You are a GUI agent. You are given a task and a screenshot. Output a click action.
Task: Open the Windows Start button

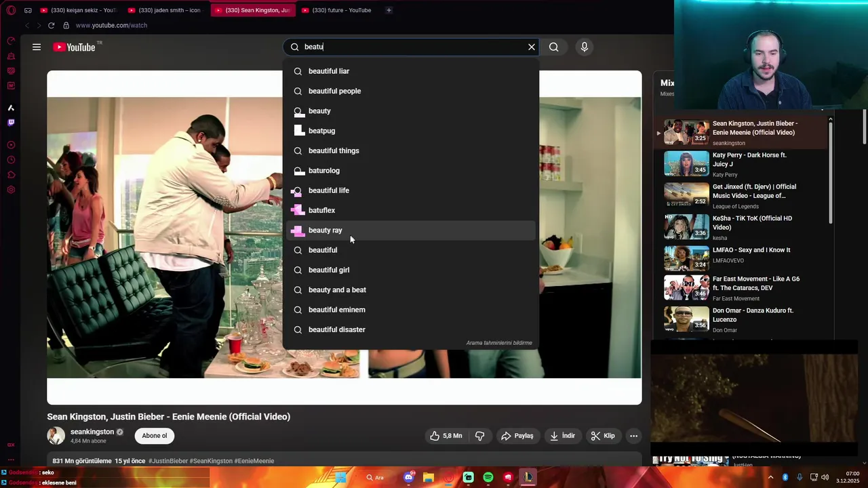coord(340,478)
